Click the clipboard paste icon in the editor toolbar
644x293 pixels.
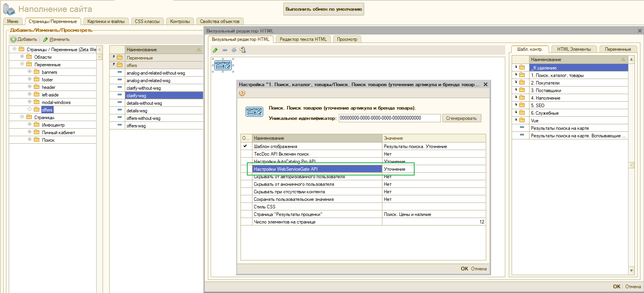[243, 50]
